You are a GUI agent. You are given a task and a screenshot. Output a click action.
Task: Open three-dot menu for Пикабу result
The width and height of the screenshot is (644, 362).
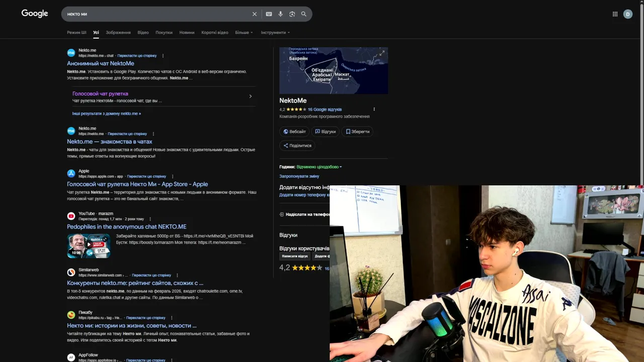(172, 318)
